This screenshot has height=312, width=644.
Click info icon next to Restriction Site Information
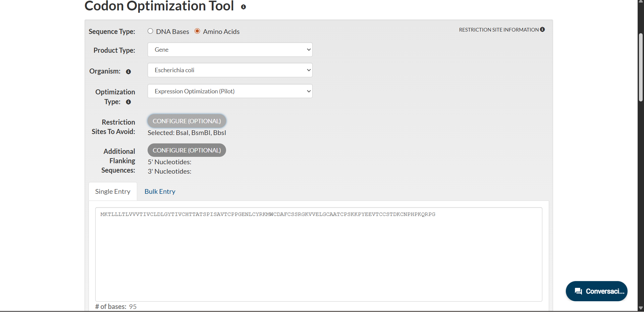tap(542, 30)
